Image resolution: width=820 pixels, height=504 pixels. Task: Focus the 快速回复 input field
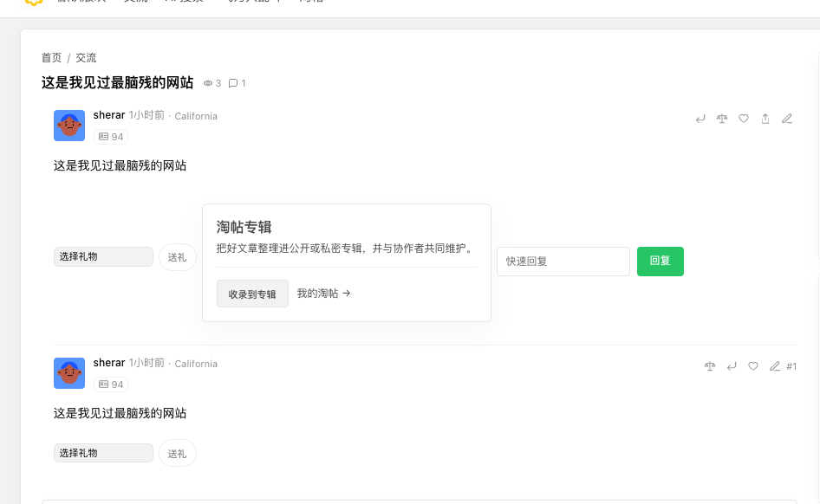click(563, 262)
